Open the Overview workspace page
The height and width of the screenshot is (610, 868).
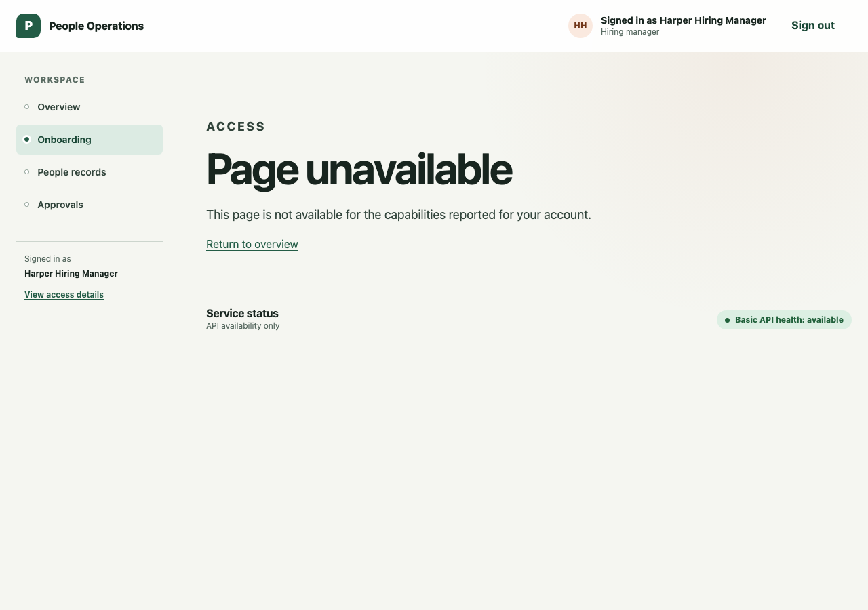click(90, 107)
